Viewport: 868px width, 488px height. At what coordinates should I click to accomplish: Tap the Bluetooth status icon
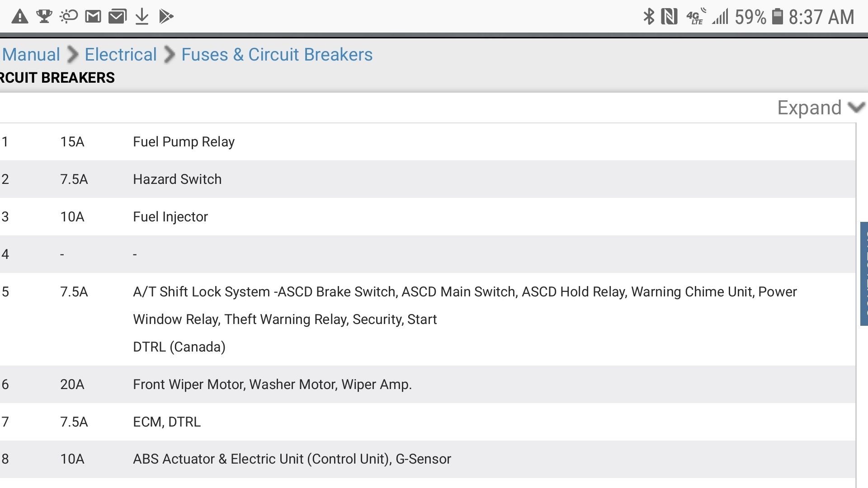(x=649, y=17)
